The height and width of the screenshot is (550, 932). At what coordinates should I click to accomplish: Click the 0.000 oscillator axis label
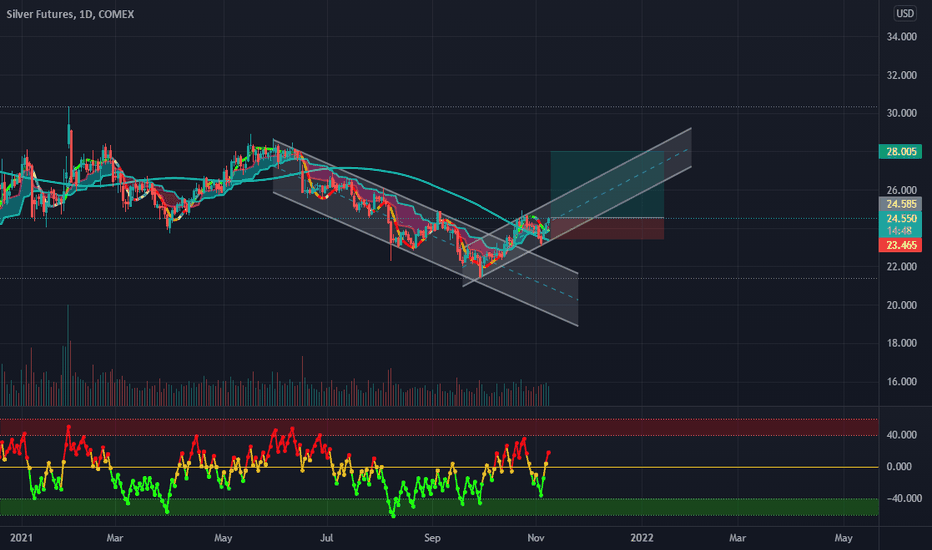point(899,467)
